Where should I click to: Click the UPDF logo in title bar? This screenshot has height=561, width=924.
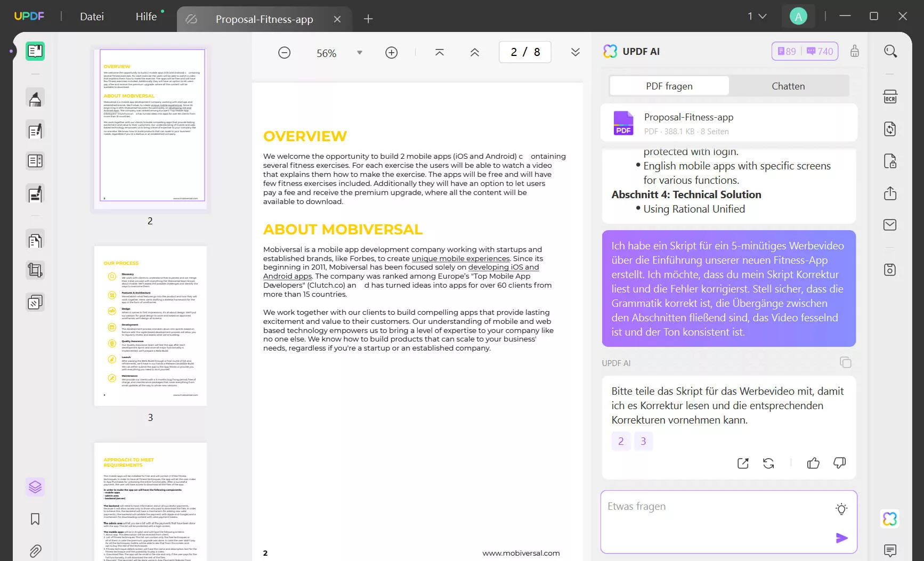click(29, 16)
